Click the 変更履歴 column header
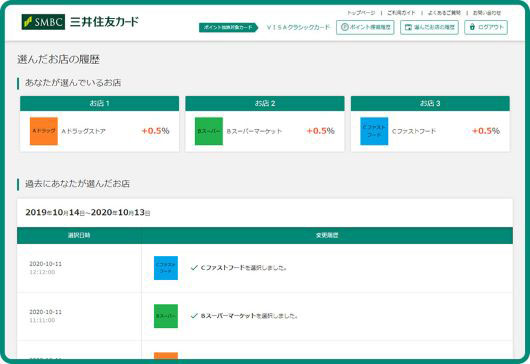This screenshot has width=530, height=364. click(327, 235)
